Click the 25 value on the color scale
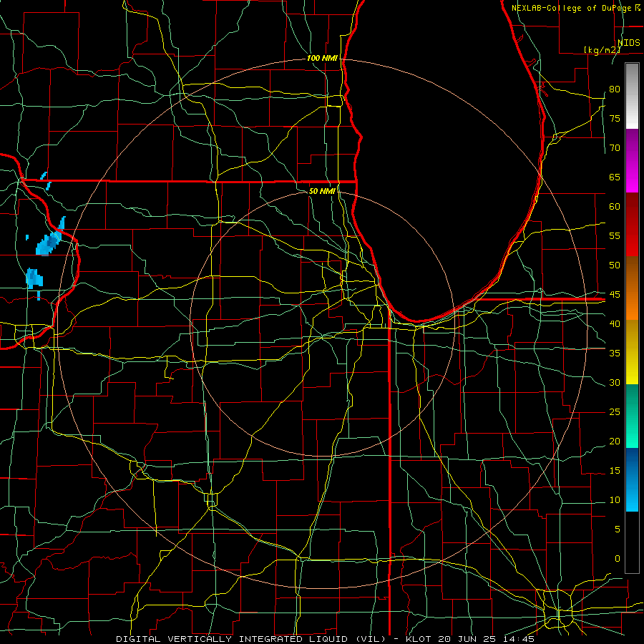The height and width of the screenshot is (644, 644). [615, 412]
